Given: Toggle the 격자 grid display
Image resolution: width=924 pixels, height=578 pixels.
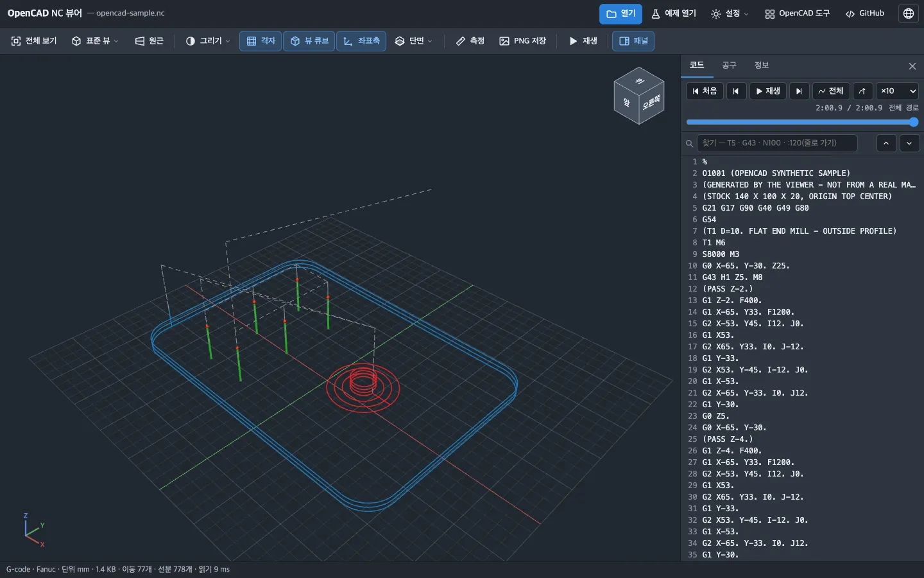Looking at the screenshot, I should pos(261,41).
